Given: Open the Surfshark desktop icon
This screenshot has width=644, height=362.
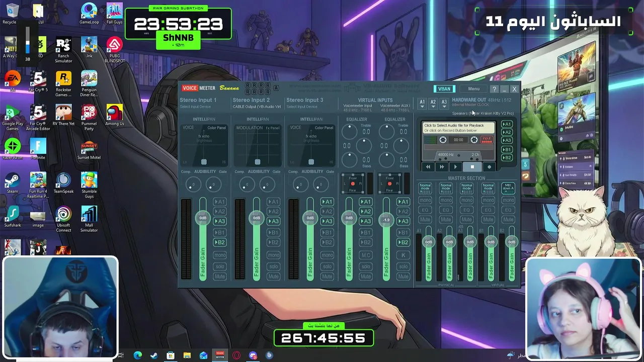Looking at the screenshot, I should [13, 217].
